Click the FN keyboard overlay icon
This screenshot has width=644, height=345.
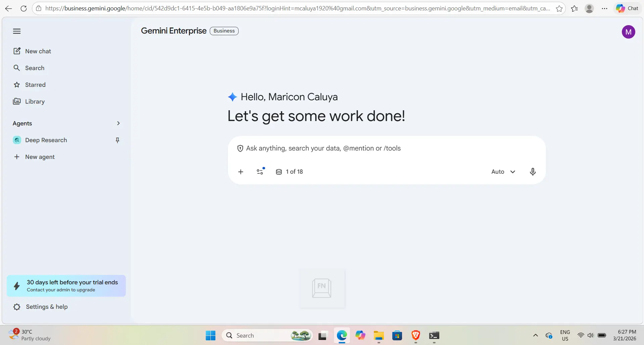(x=322, y=288)
